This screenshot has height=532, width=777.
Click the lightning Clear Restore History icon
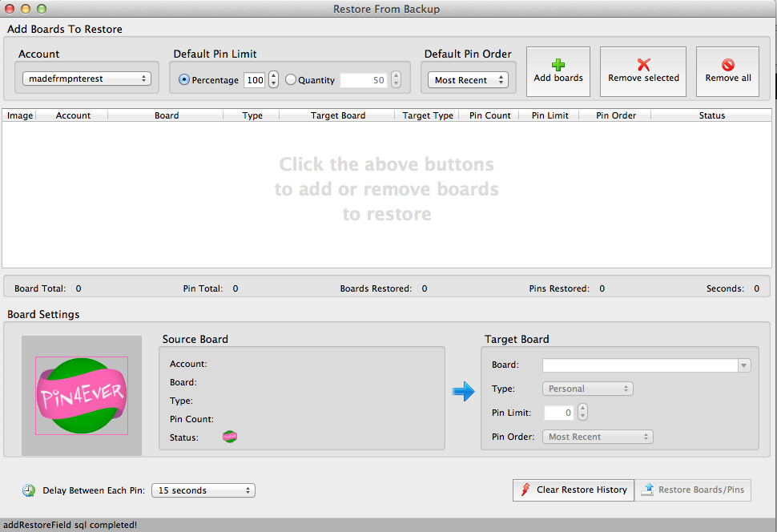pyautogui.click(x=525, y=490)
